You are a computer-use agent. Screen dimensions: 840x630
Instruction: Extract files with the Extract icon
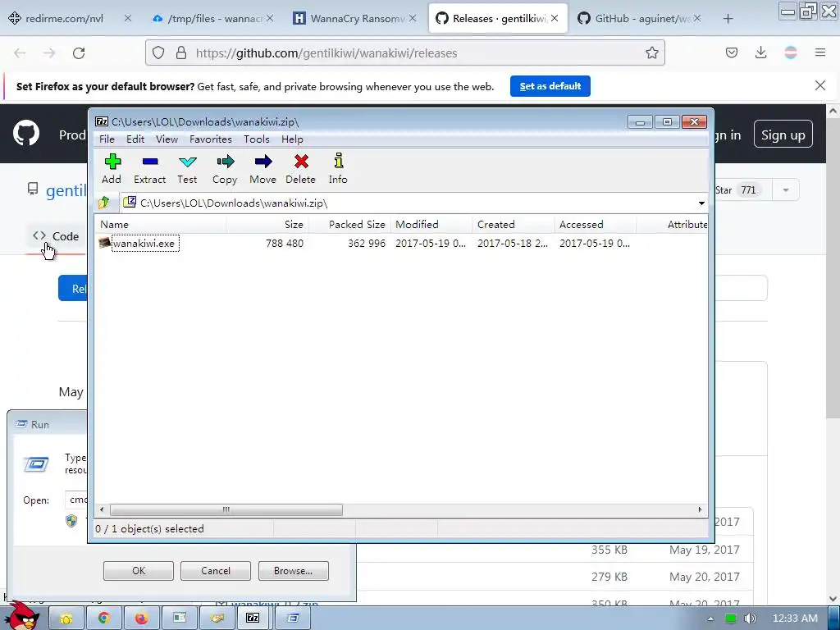(149, 169)
